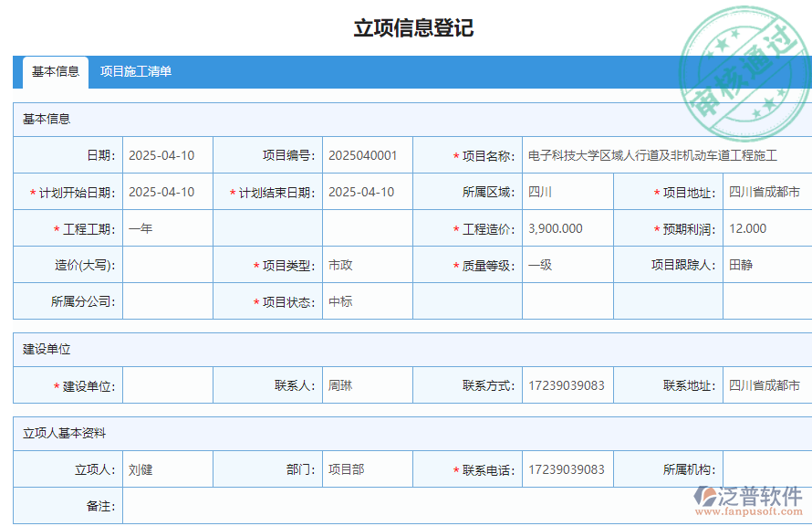The height and width of the screenshot is (526, 812).
Task: Click the required 建设单位 input field
Action: tap(169, 384)
